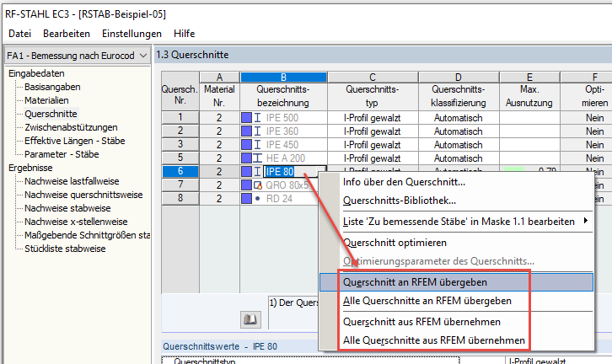612x364 pixels.
Task: Click the round-bar icon in the RD 24 row
Action: (257, 199)
